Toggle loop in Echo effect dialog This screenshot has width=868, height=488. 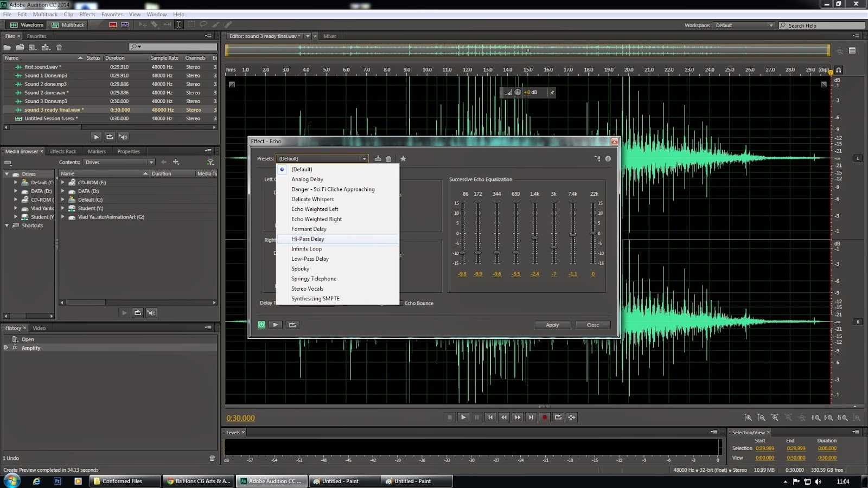pyautogui.click(x=292, y=325)
